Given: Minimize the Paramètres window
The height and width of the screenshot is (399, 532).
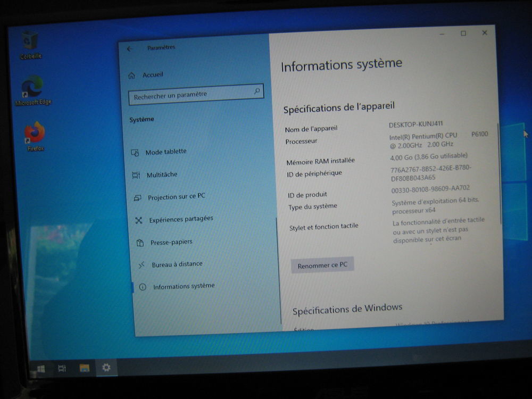Looking at the screenshot, I should click(x=442, y=34).
